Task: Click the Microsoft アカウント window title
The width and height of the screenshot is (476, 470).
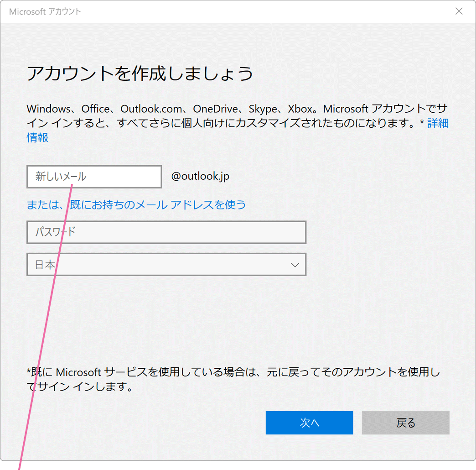Action: pyautogui.click(x=45, y=11)
